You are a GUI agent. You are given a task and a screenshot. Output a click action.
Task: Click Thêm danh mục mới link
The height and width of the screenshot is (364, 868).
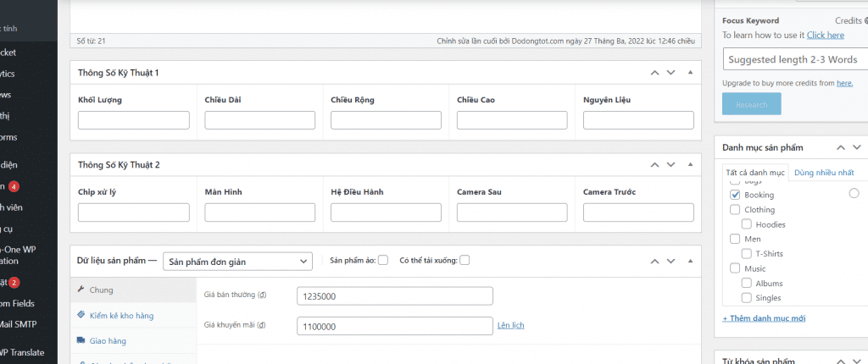tap(764, 318)
